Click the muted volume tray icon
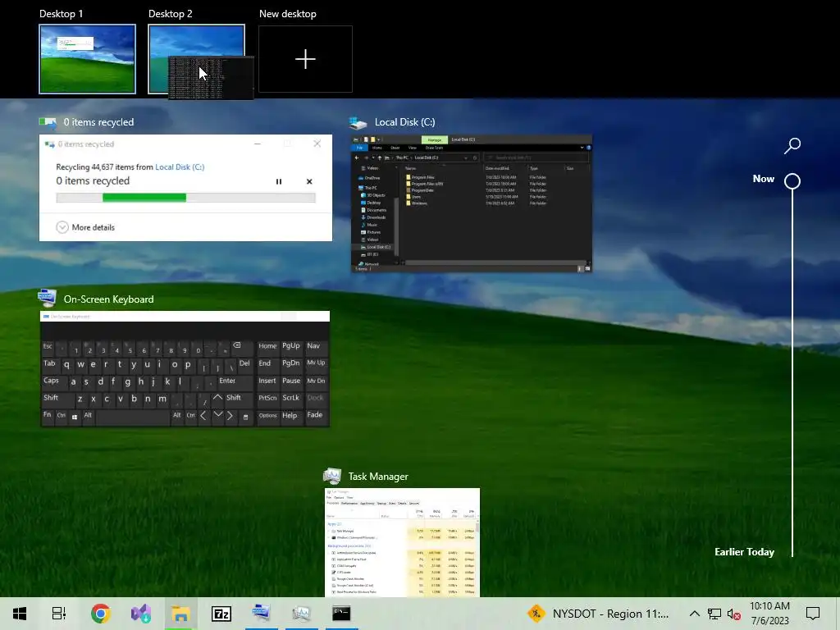The width and height of the screenshot is (840, 630). click(733, 614)
